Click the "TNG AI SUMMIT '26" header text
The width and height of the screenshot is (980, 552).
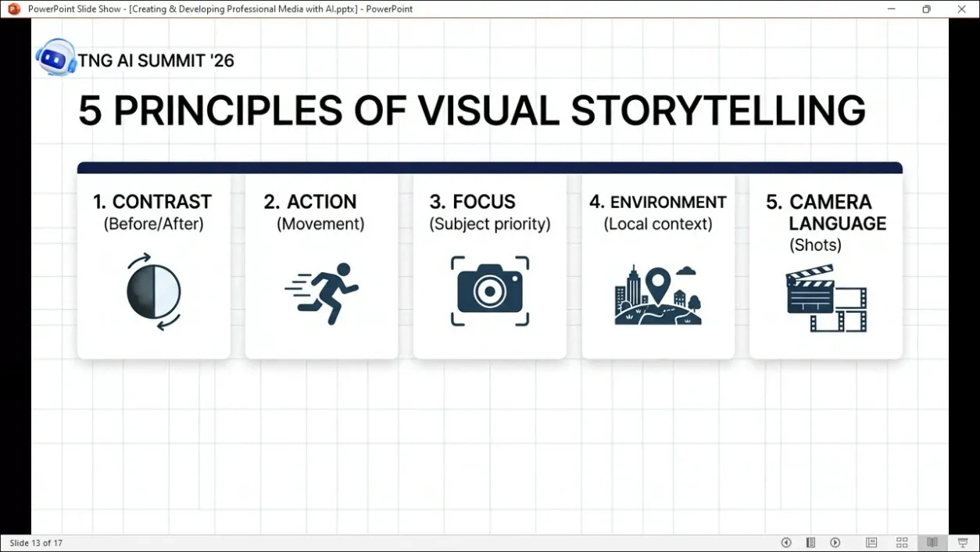[x=156, y=60]
